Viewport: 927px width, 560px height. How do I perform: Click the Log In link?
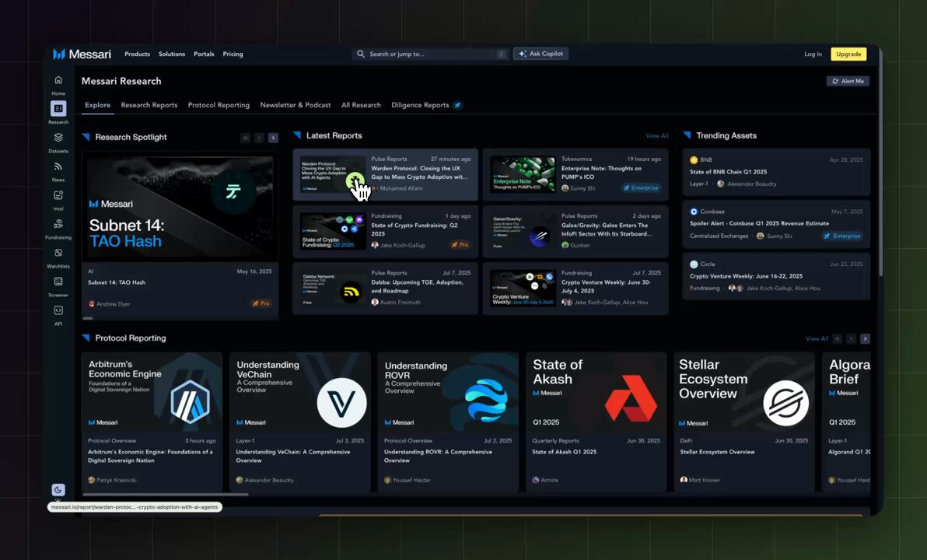813,54
